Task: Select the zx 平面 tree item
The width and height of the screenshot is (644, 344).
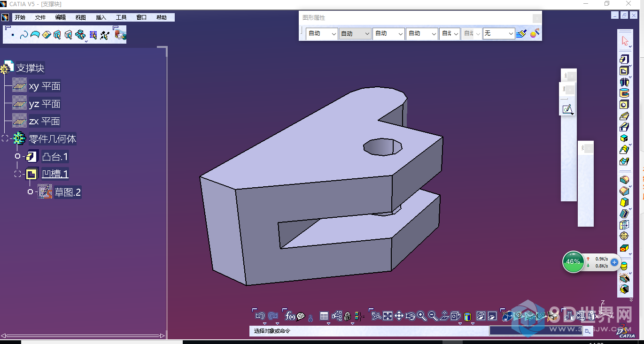Action: click(x=45, y=121)
